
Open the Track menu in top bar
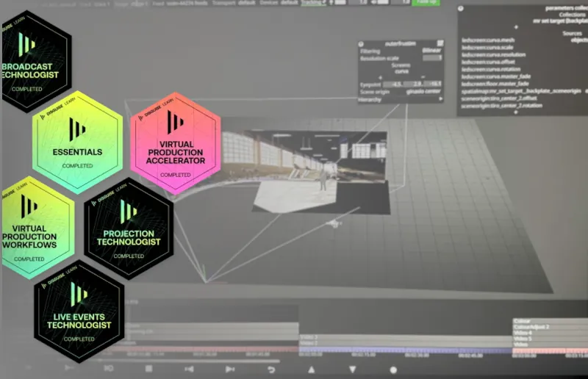(96, 4)
